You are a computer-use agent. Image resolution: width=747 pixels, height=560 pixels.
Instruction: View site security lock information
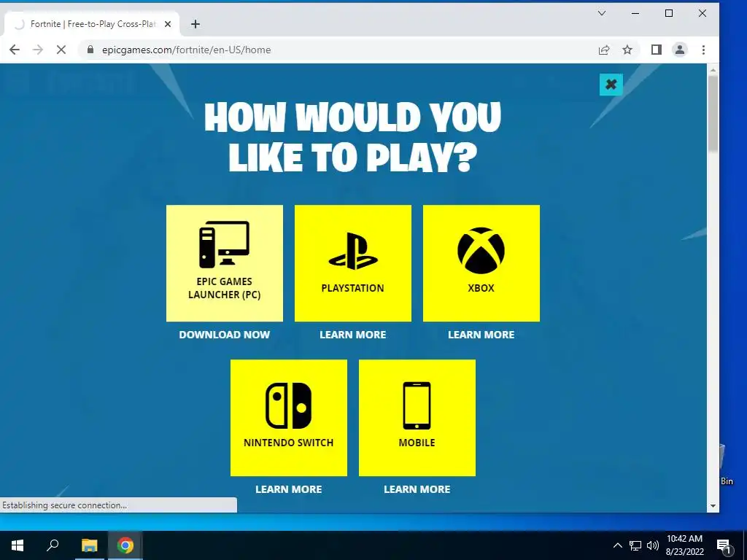pyautogui.click(x=90, y=50)
